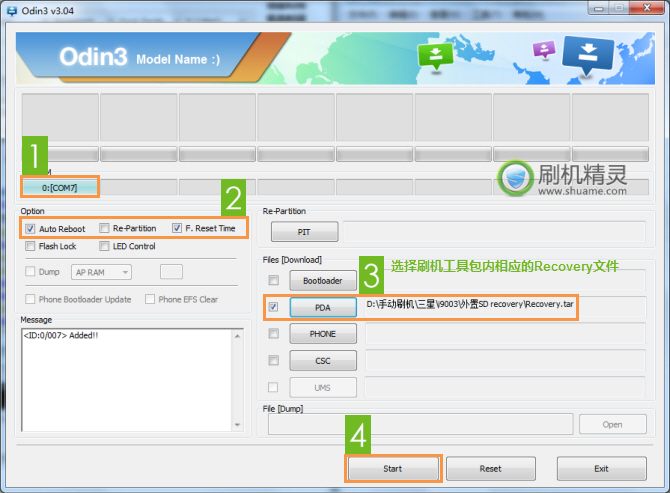Tick the checkbox beside UMS
Screen dimensions: 670x493
(x=273, y=387)
